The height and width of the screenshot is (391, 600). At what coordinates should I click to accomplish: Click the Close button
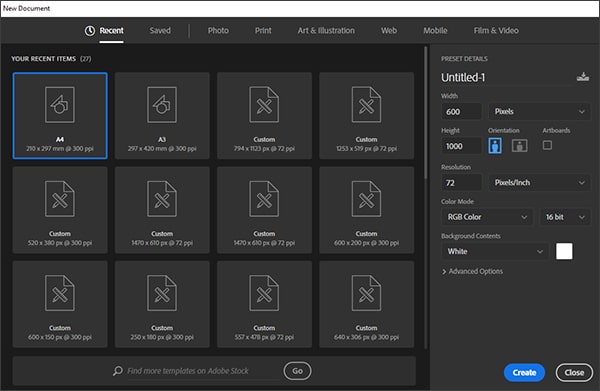tap(574, 373)
